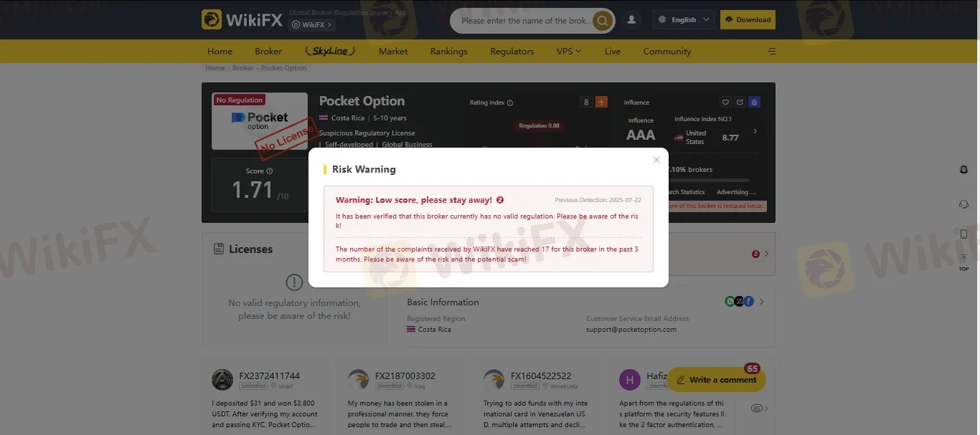Click the share icon in Influence panel
The width and height of the screenshot is (980, 435).
coord(740,102)
